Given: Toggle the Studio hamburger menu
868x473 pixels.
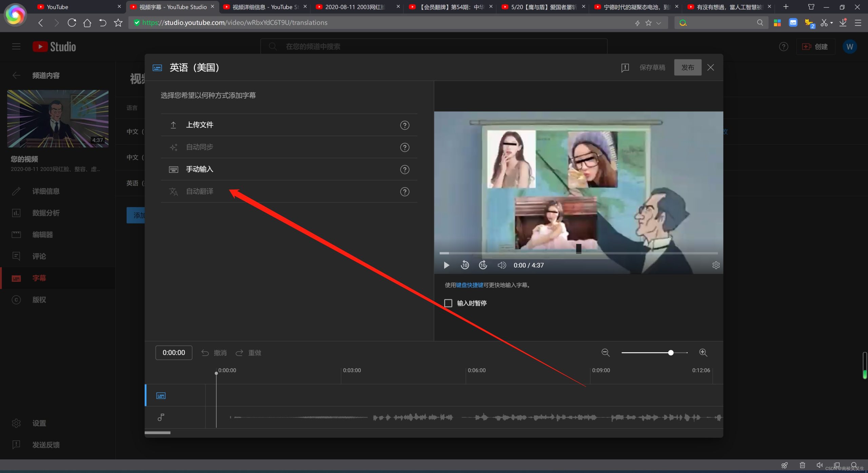Looking at the screenshot, I should 16,46.
